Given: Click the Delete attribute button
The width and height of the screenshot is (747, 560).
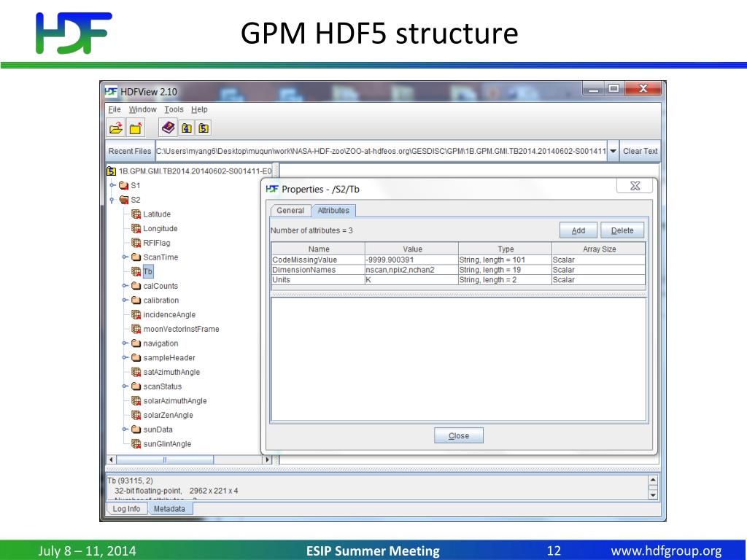Looking at the screenshot, I should point(622,230).
